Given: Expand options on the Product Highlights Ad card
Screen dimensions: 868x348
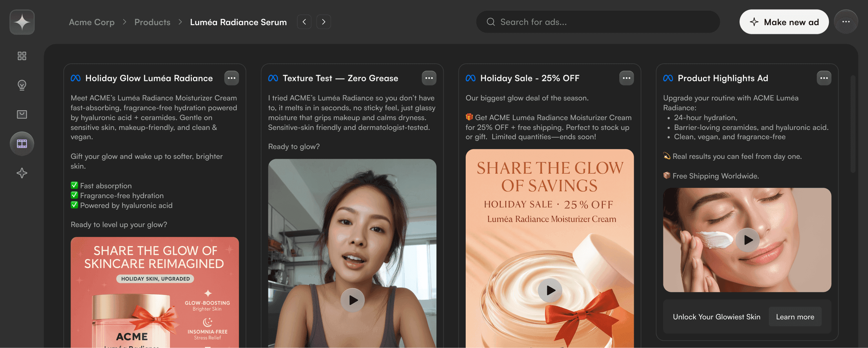Looking at the screenshot, I should coord(824,78).
